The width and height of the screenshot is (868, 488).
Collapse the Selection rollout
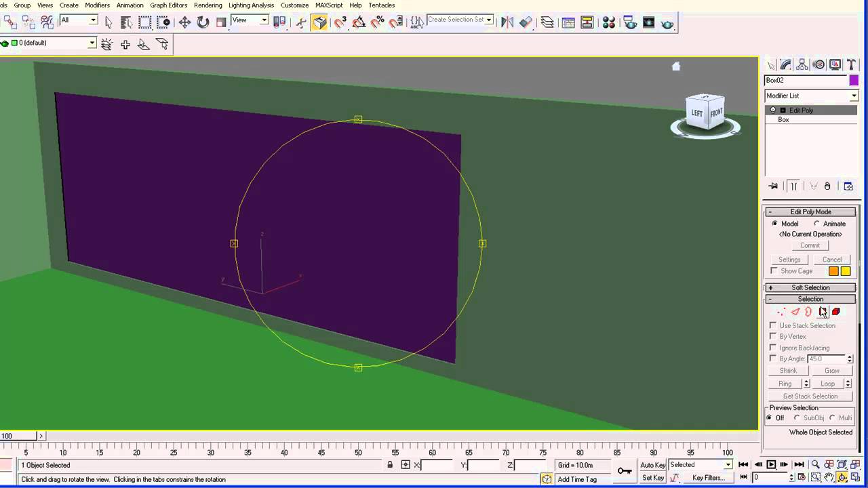810,299
